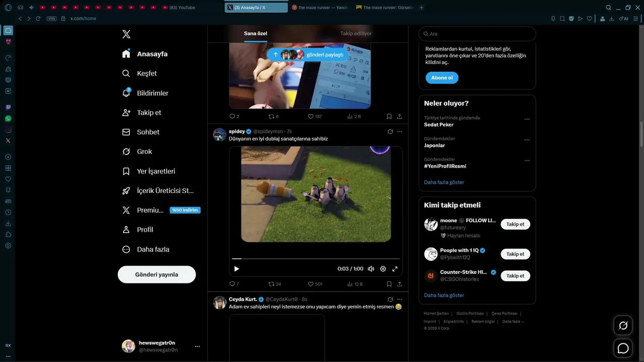Switch to Sana özel tab
This screenshot has height=362, width=644.
[256, 34]
